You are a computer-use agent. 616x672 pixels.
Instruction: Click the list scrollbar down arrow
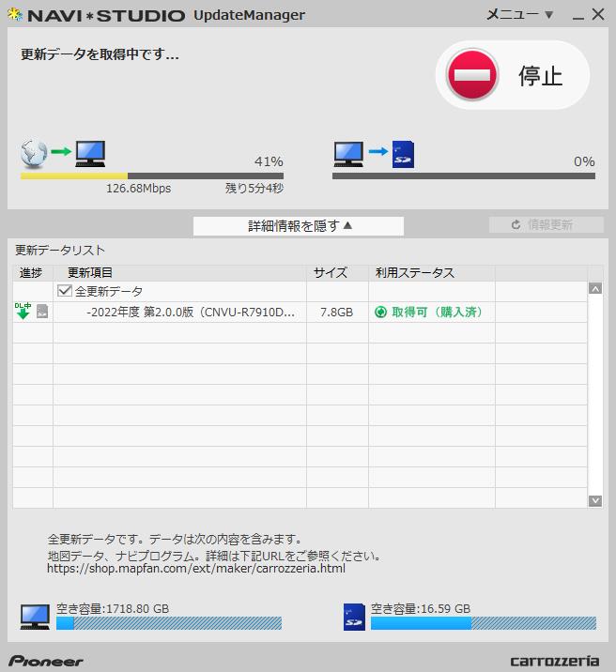click(595, 500)
